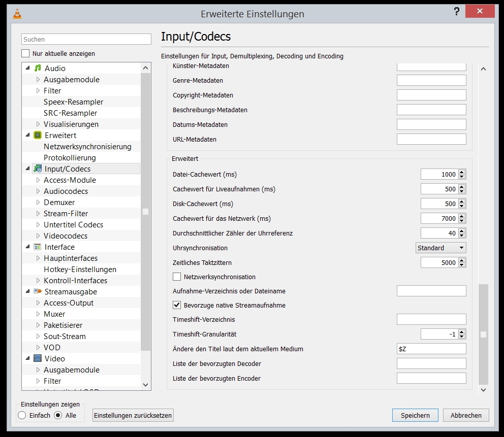Click the Input/Codecs category icon
This screenshot has width=504, height=437.
[38, 169]
